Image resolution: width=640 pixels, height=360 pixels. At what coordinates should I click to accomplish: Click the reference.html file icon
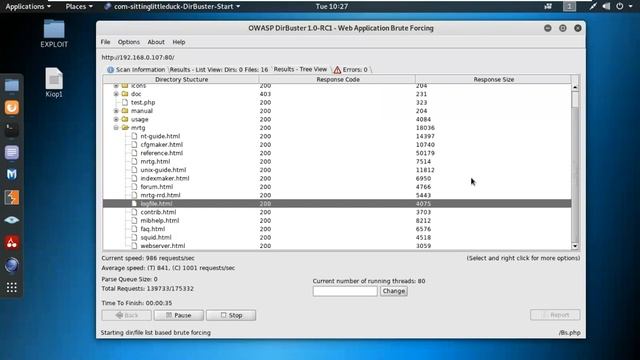point(134,153)
